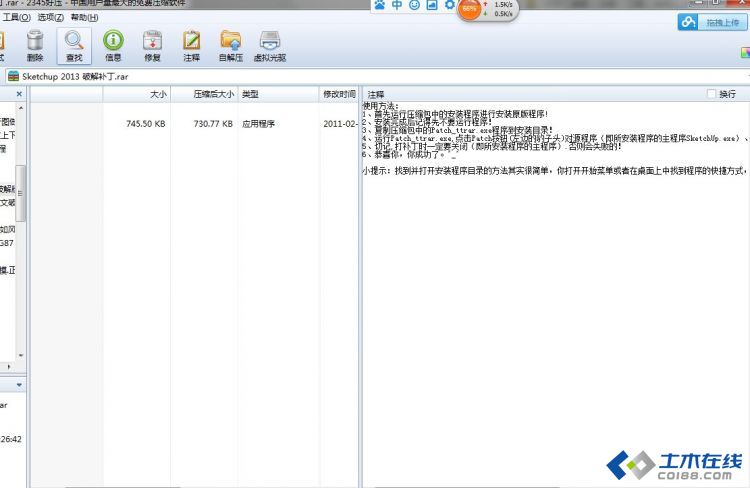This screenshot has height=488, width=750.
Task: Click the RAR archive icon in path bar
Action: tap(13, 76)
